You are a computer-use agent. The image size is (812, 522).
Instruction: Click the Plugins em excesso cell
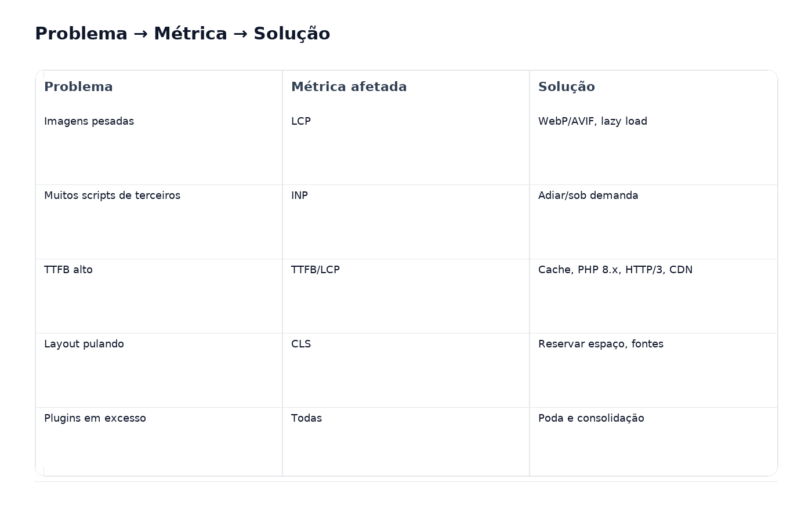click(95, 418)
